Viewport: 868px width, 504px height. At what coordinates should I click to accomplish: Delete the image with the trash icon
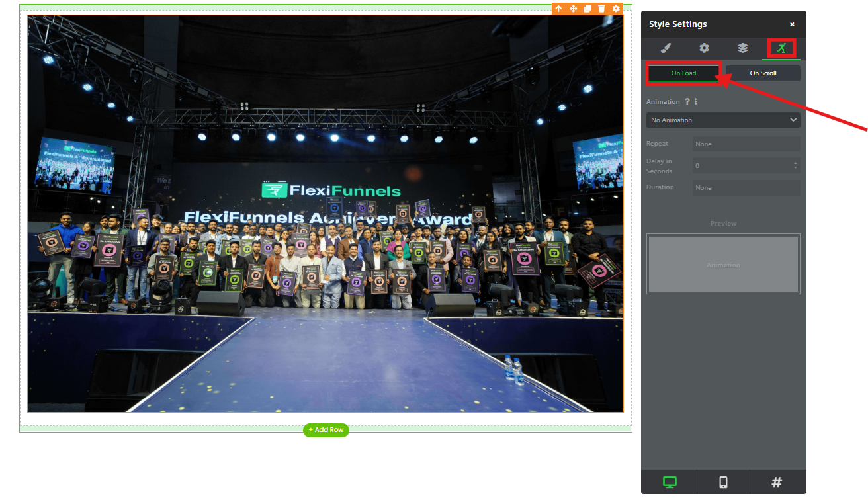pos(601,9)
